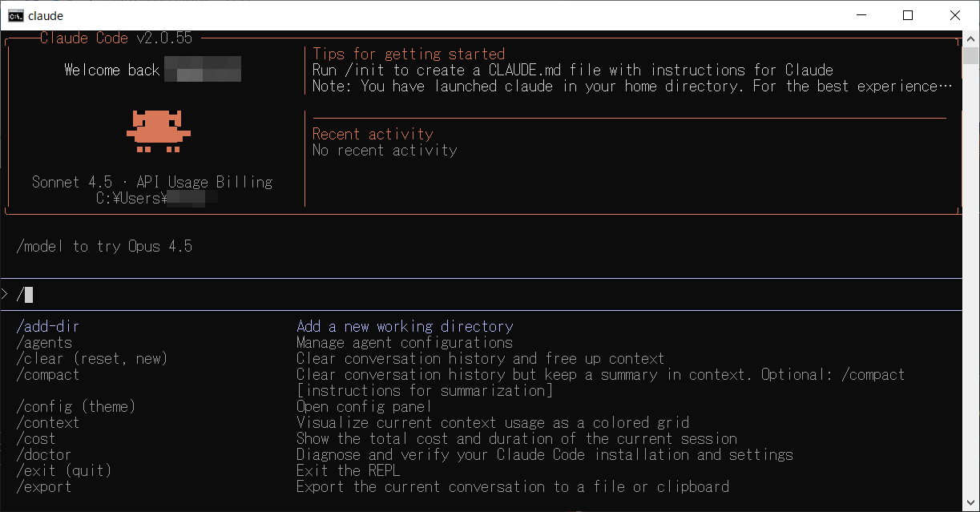Click the Claude Code crab mascot

pyautogui.click(x=159, y=131)
